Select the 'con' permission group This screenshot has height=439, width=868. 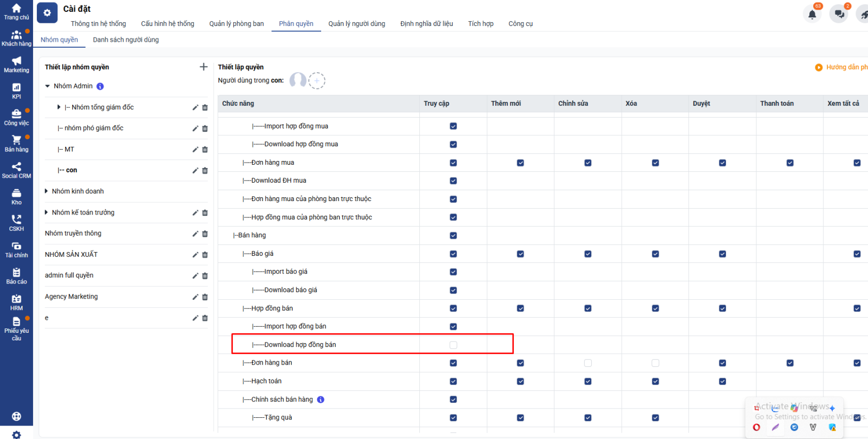(x=67, y=170)
